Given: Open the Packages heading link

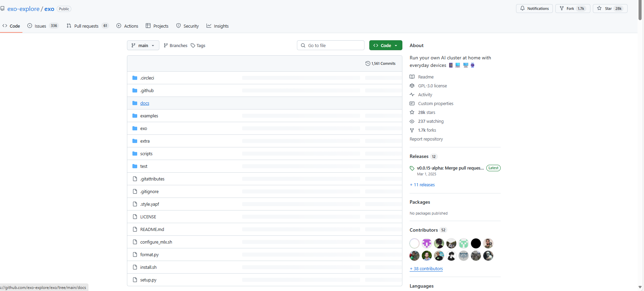Looking at the screenshot, I should point(420,202).
